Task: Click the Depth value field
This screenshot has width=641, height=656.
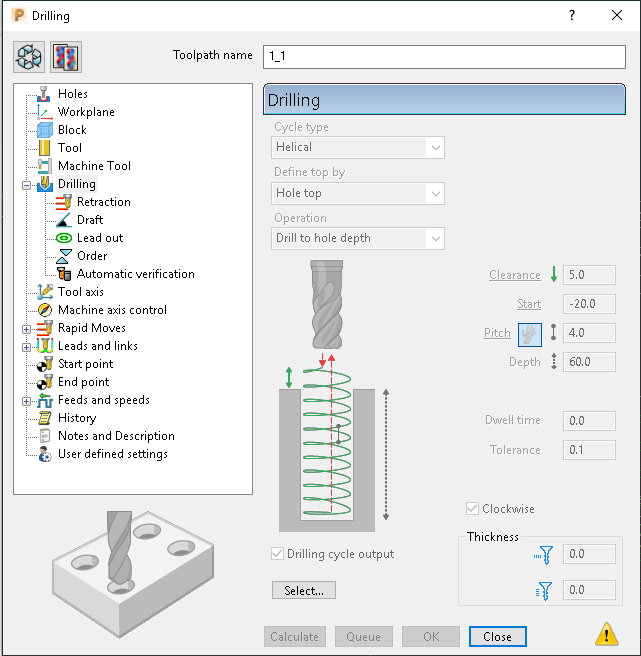Action: click(589, 361)
